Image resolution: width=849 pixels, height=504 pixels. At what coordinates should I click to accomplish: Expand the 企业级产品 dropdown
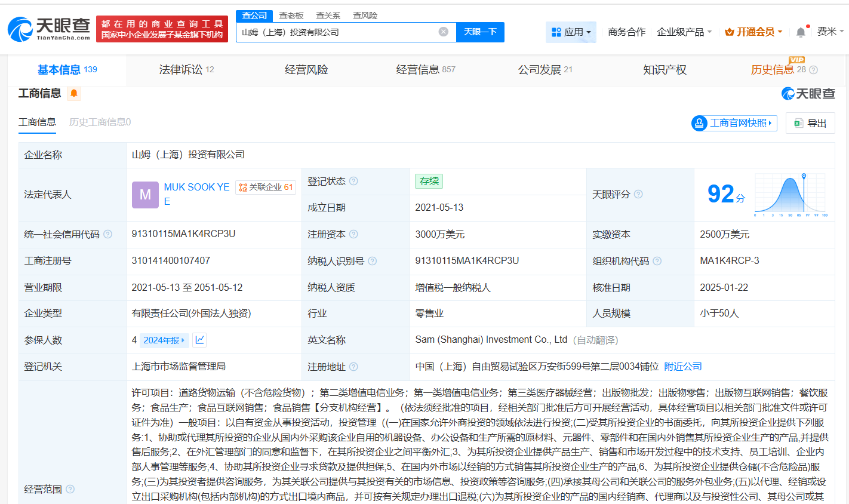coord(684,32)
